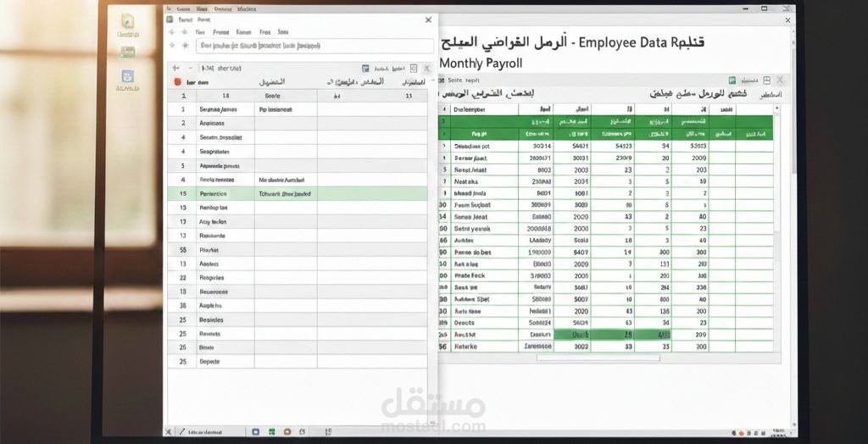
Task: Select row 2 in the left table
Action: point(298,124)
